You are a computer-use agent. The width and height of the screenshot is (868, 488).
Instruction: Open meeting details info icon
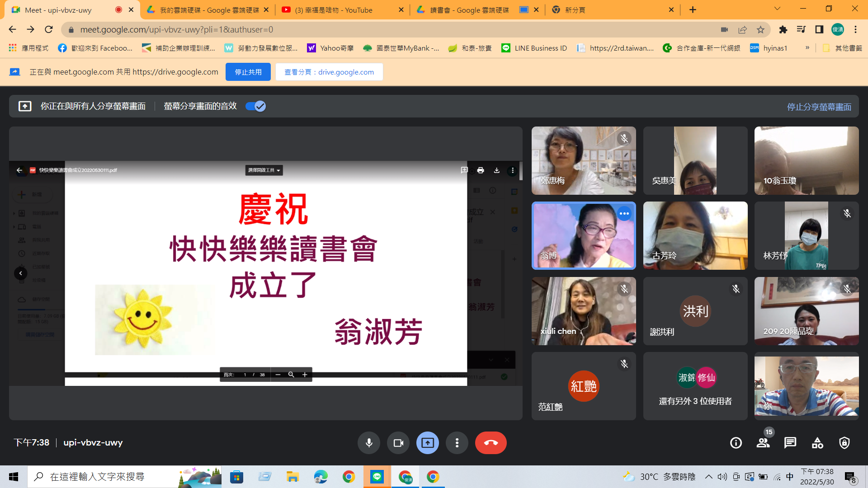pyautogui.click(x=736, y=443)
